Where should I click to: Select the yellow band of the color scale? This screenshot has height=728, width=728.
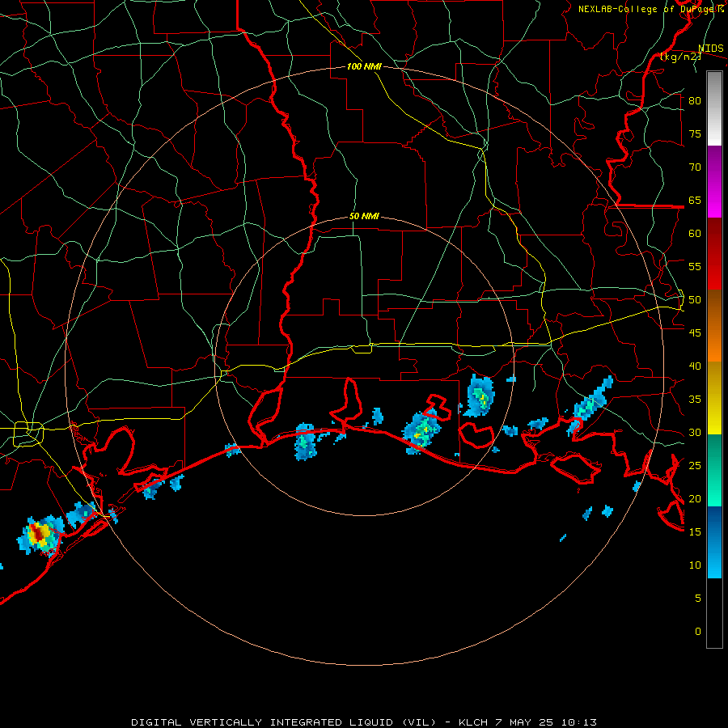pos(714,398)
